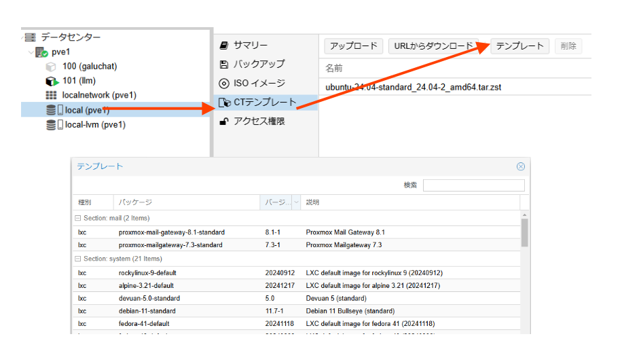The image size is (622, 364).
Task: Click the backup floppy disk icon
Action: tap(223, 65)
